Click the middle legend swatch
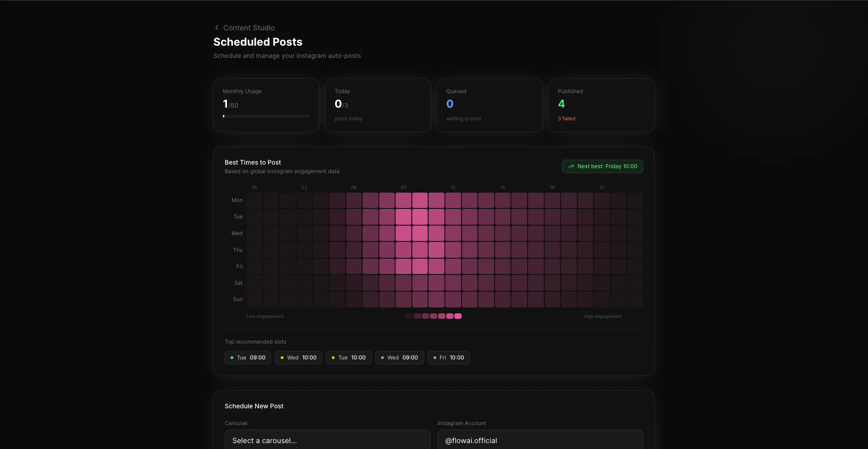Viewport: 868px width, 449px height. tap(434, 316)
